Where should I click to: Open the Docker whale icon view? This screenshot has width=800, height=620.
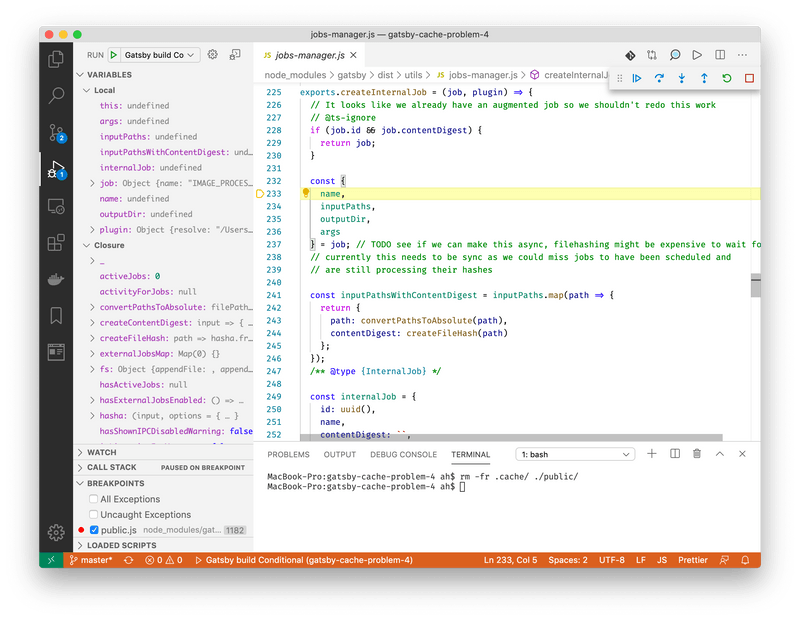[56, 279]
